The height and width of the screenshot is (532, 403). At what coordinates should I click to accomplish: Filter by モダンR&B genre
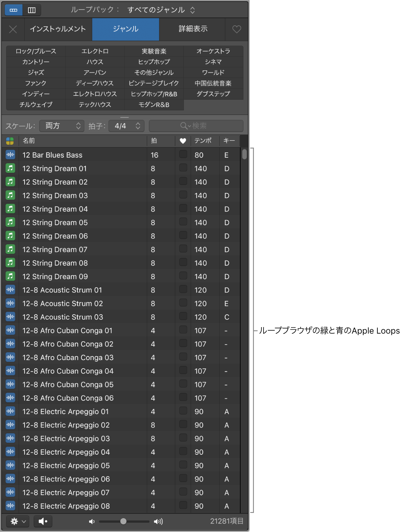154,105
